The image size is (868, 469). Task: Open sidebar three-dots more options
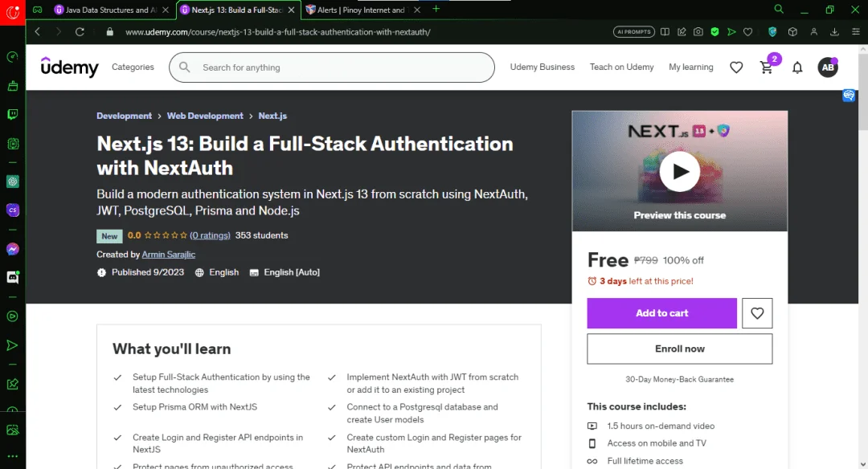12,456
